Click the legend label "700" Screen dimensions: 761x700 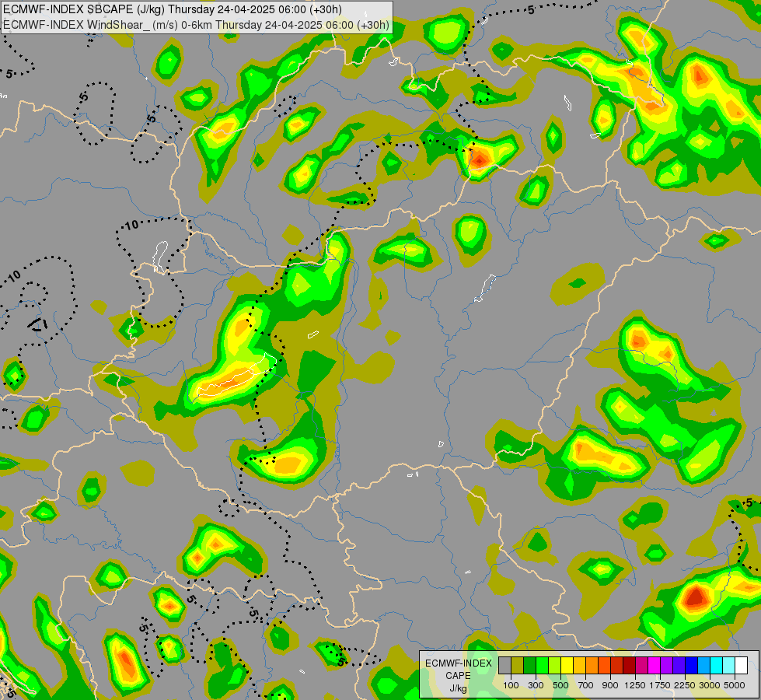pyautogui.click(x=586, y=685)
